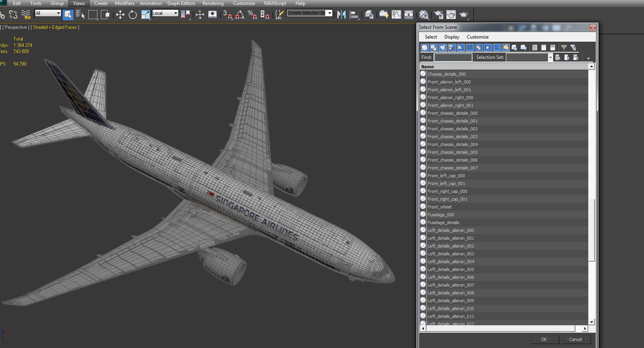Click the Find input field
The width and height of the screenshot is (644, 348).
click(453, 57)
